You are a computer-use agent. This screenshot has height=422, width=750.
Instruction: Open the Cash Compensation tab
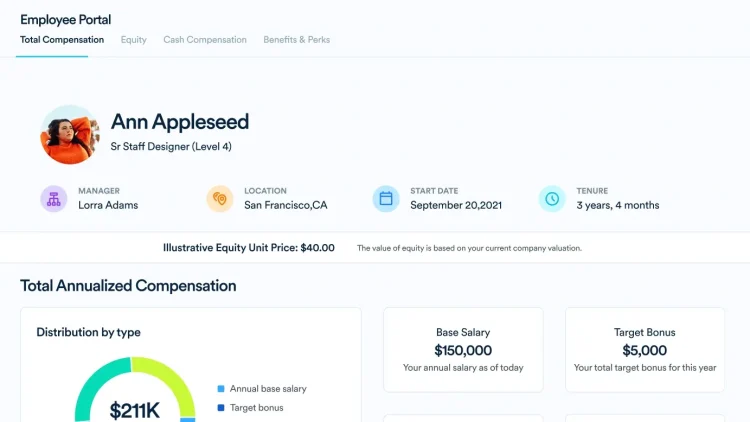click(x=205, y=40)
